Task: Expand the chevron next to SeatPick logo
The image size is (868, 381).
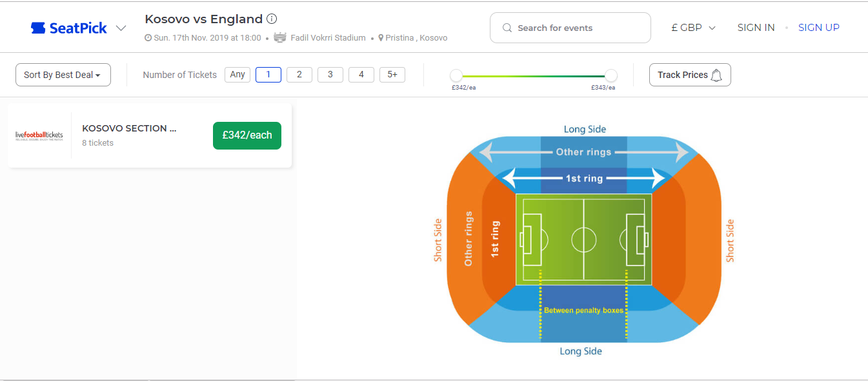Action: pyautogui.click(x=121, y=28)
